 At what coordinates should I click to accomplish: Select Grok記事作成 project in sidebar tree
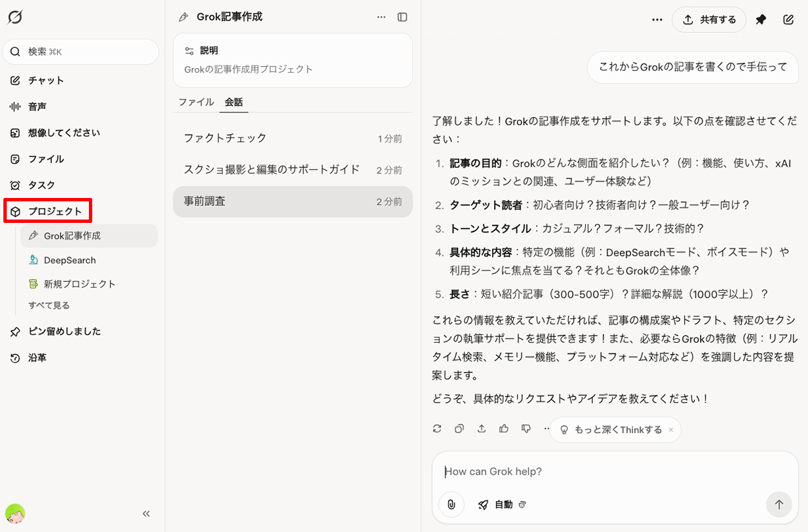coord(89,236)
